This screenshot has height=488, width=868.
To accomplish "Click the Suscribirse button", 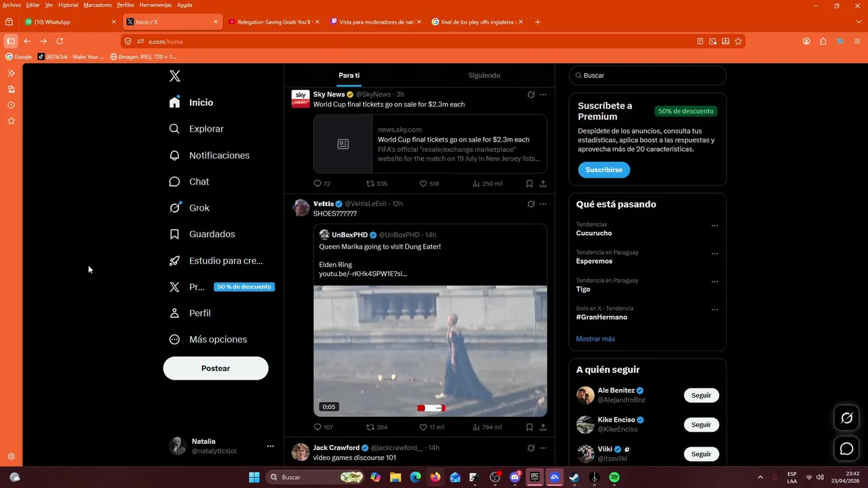I will click(604, 170).
